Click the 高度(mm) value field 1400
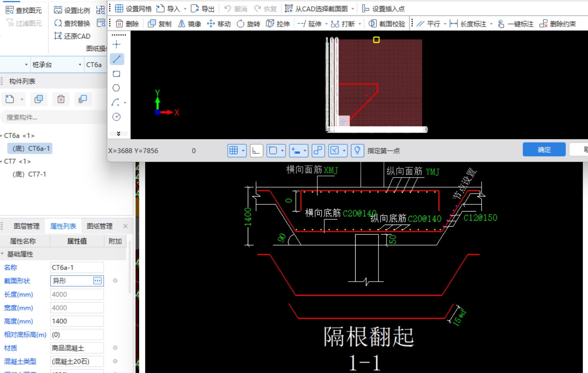Screen dimensions: 588x373 [x=77, y=321]
